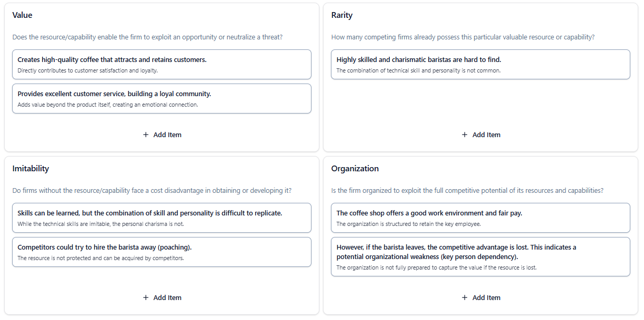Select the key person dependency item
The height and width of the screenshot is (320, 644).
pos(481,257)
